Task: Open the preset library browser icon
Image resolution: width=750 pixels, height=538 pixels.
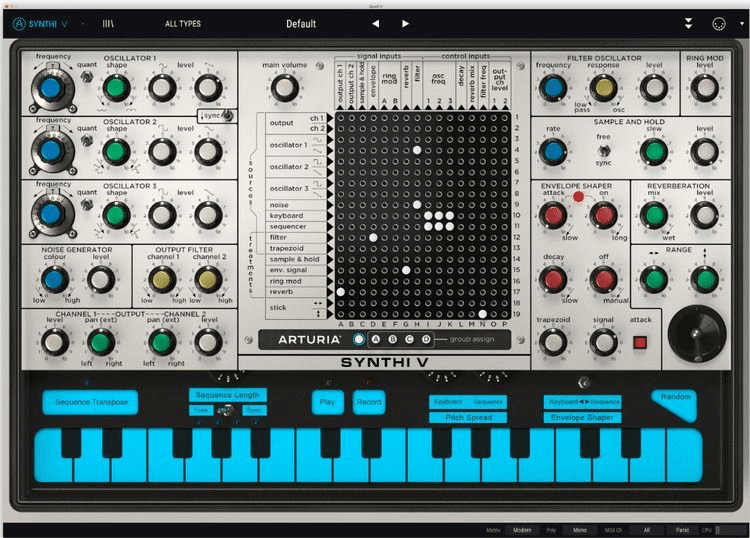Action: point(108,23)
